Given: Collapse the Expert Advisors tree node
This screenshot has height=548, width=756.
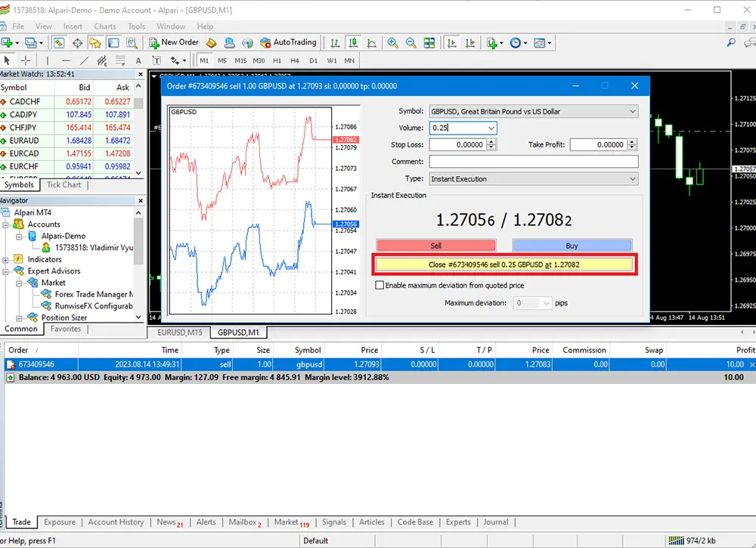Looking at the screenshot, I should [x=6, y=271].
